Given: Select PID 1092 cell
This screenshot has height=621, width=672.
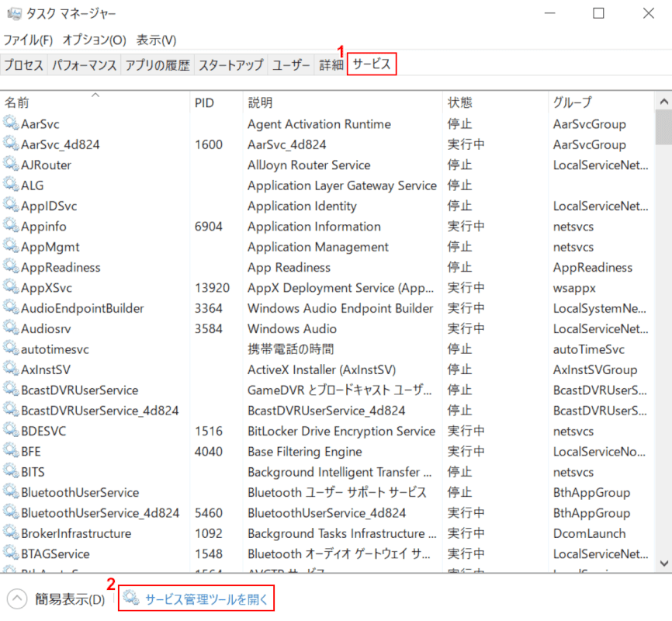Looking at the screenshot, I should (209, 533).
